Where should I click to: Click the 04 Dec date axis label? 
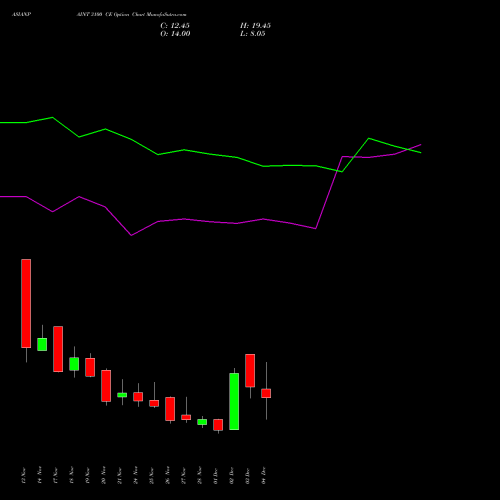[x=264, y=476]
